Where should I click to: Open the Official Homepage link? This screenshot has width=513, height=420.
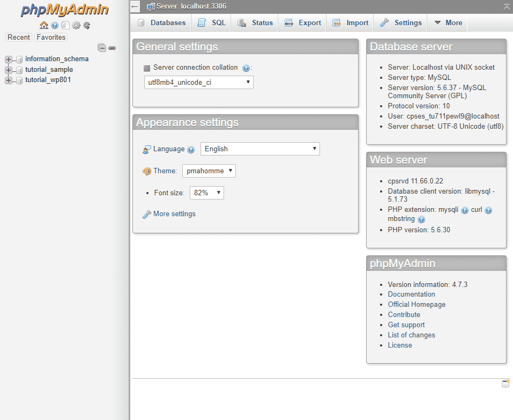coord(417,305)
